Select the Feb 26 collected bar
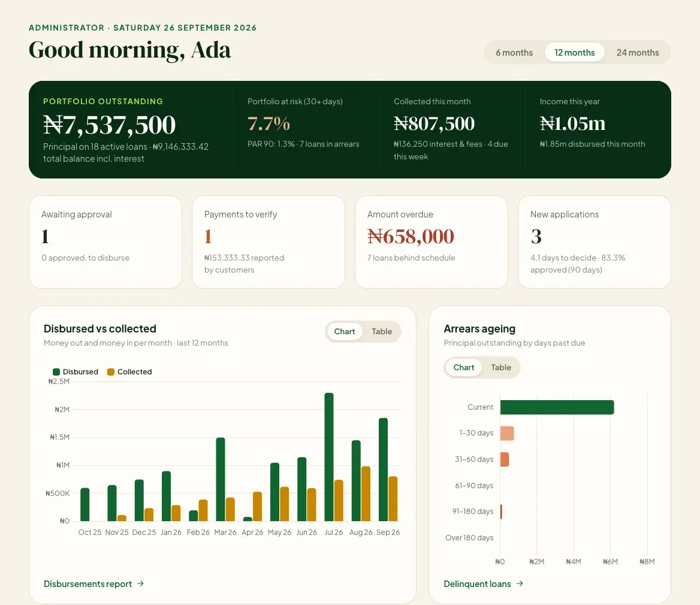 (203, 510)
